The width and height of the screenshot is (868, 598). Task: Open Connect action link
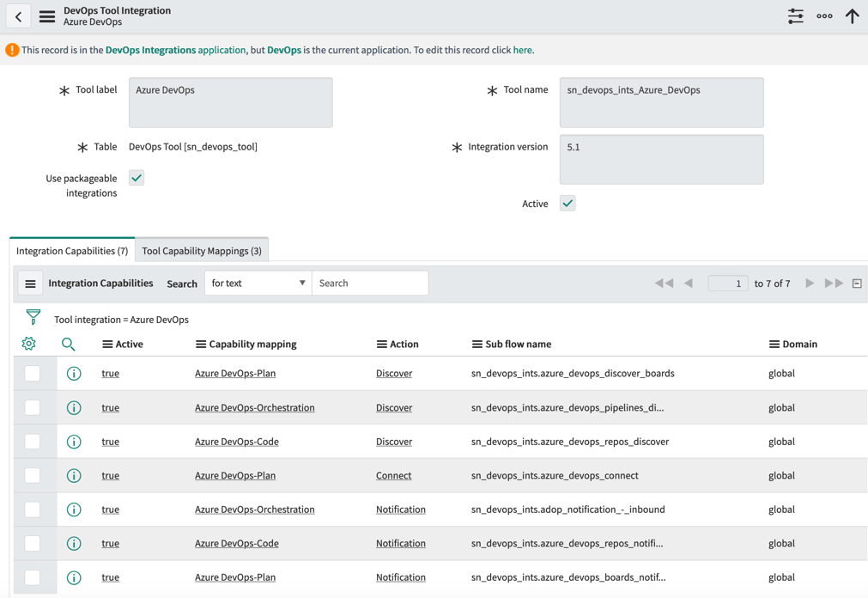393,475
